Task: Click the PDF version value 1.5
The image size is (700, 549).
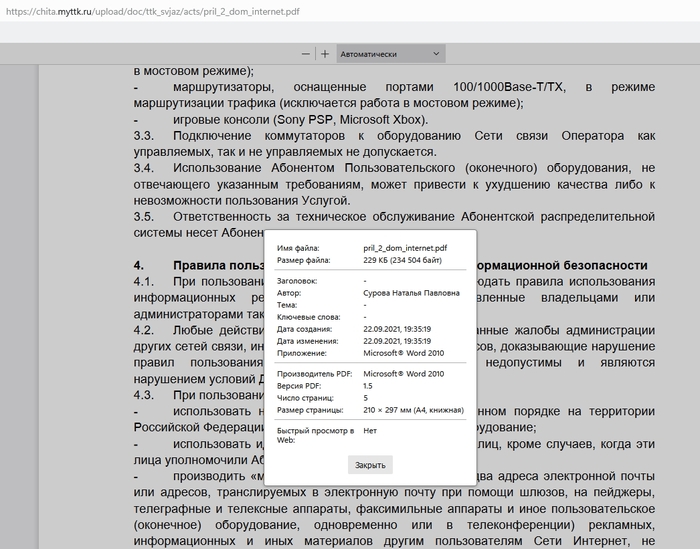Action: [x=368, y=385]
